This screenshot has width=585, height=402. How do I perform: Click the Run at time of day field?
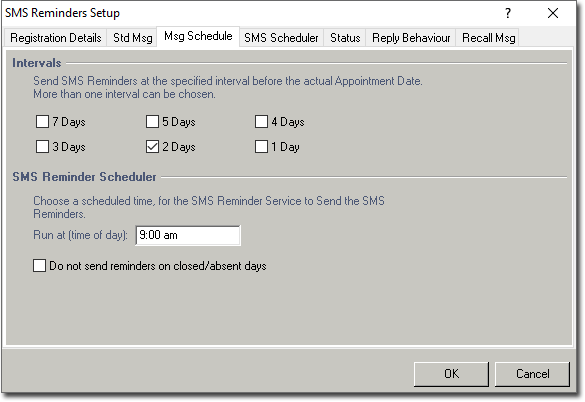(188, 235)
